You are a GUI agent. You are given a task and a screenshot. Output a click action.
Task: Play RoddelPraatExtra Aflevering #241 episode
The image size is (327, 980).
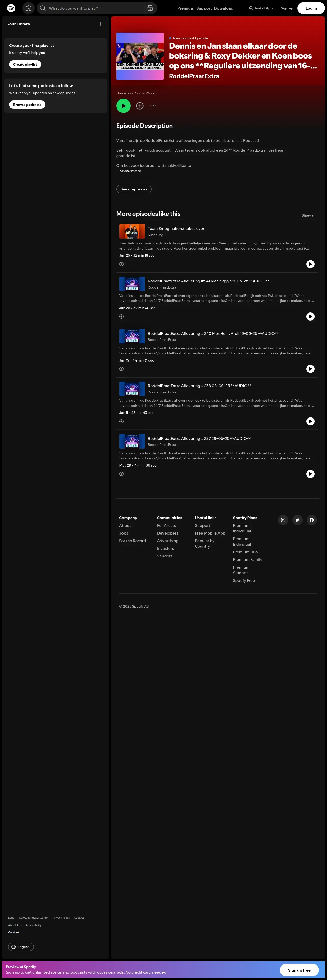click(311, 316)
